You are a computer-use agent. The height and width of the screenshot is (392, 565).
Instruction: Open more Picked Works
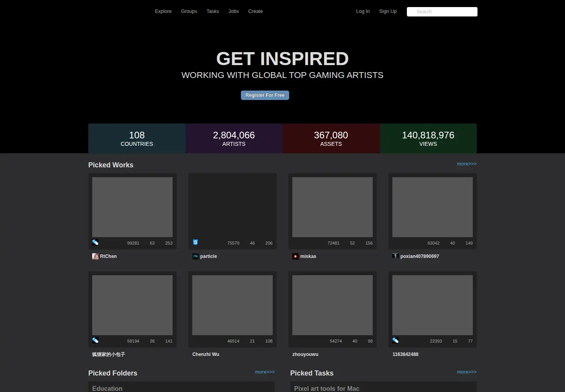(x=467, y=164)
